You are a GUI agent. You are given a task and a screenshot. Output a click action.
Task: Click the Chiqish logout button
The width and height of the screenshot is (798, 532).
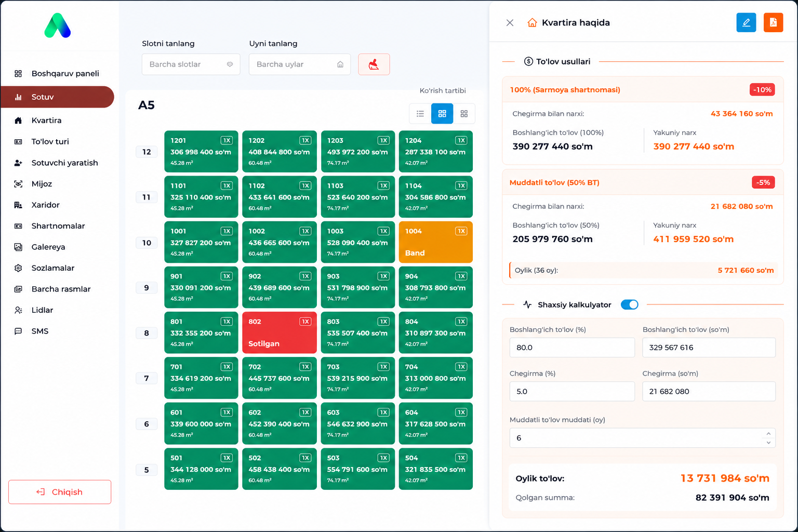60,492
